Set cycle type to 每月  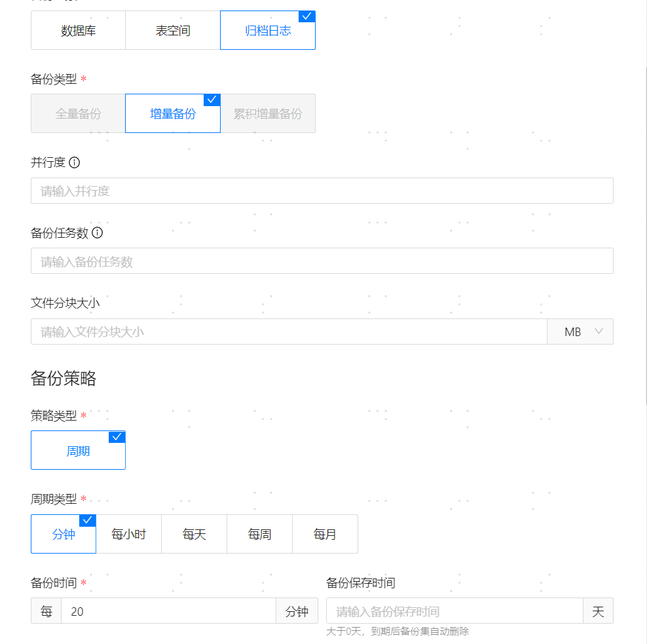(325, 535)
